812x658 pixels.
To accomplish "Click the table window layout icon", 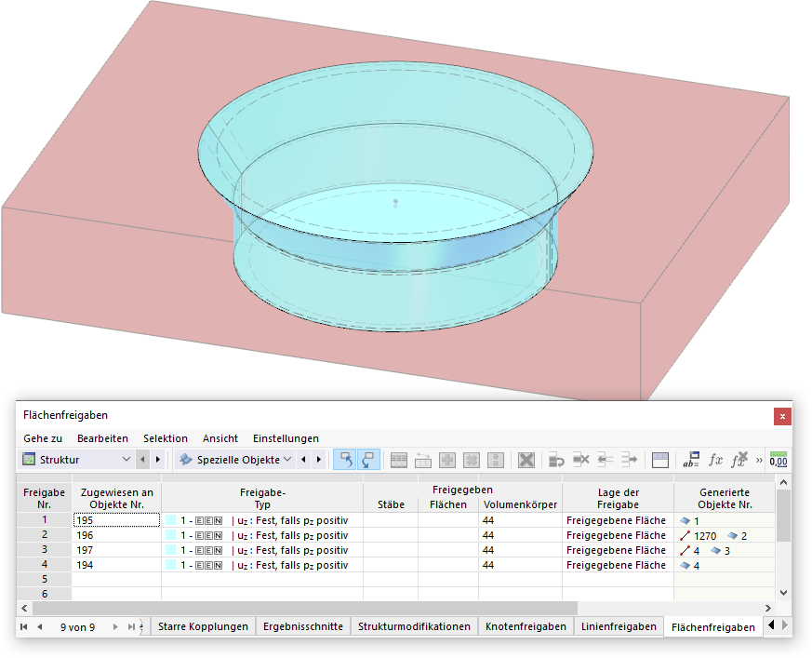I will point(660,460).
